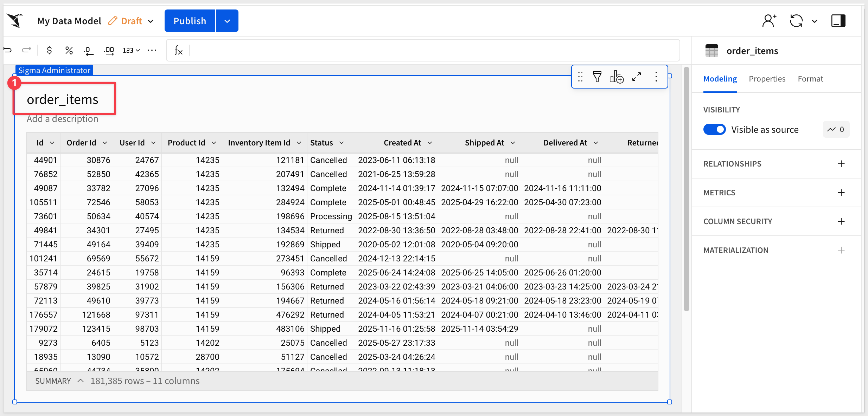This screenshot has height=416, width=868.
Task: Switch to the Properties tab
Action: 767,79
